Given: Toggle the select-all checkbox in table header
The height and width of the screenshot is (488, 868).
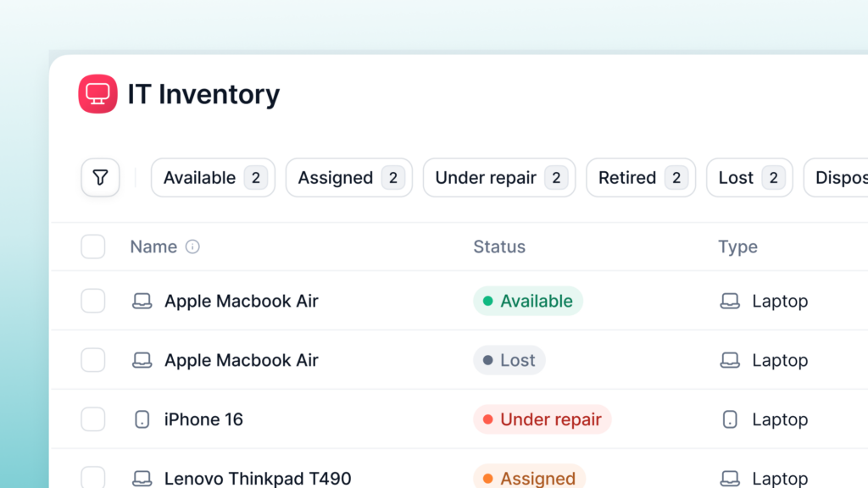Looking at the screenshot, I should 93,247.
